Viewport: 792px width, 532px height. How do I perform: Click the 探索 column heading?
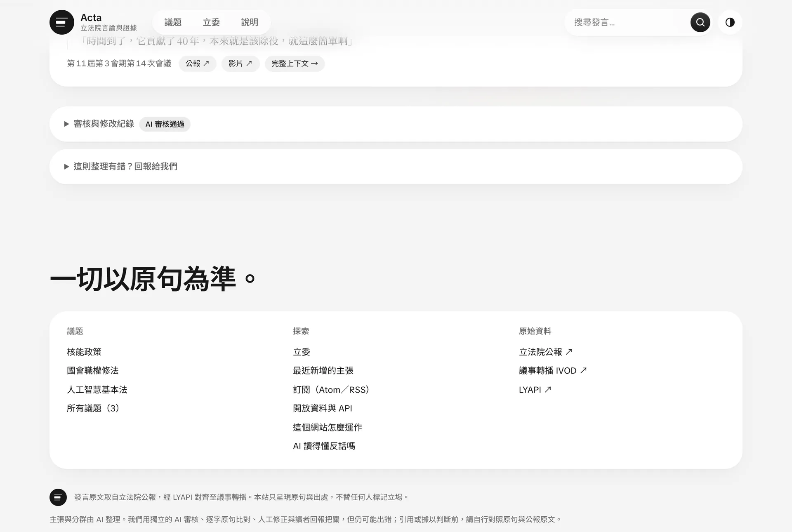click(301, 331)
